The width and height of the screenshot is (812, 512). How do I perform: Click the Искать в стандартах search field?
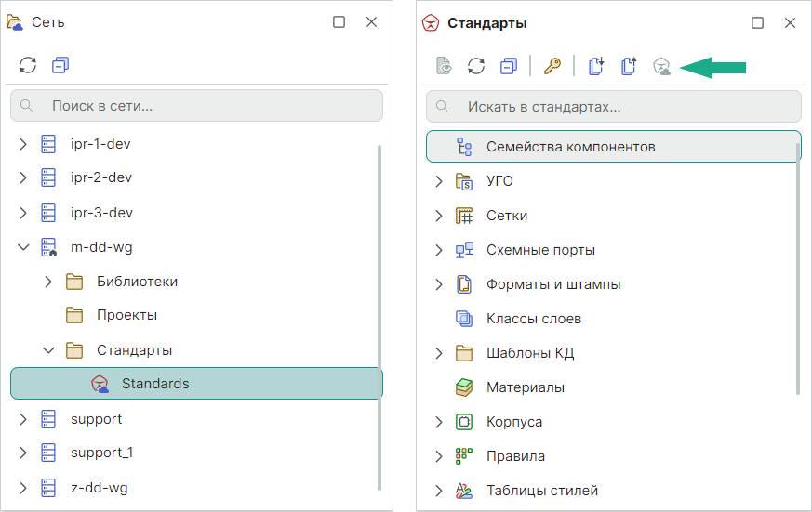[x=614, y=107]
